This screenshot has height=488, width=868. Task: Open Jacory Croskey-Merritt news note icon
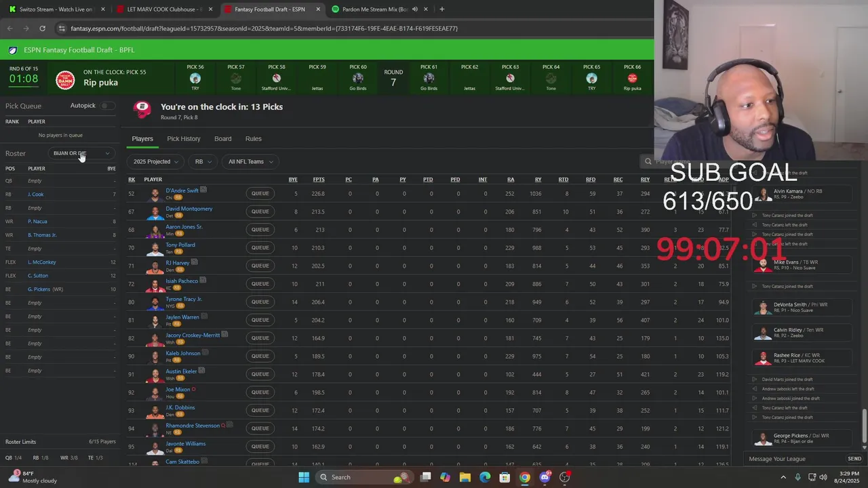click(224, 334)
